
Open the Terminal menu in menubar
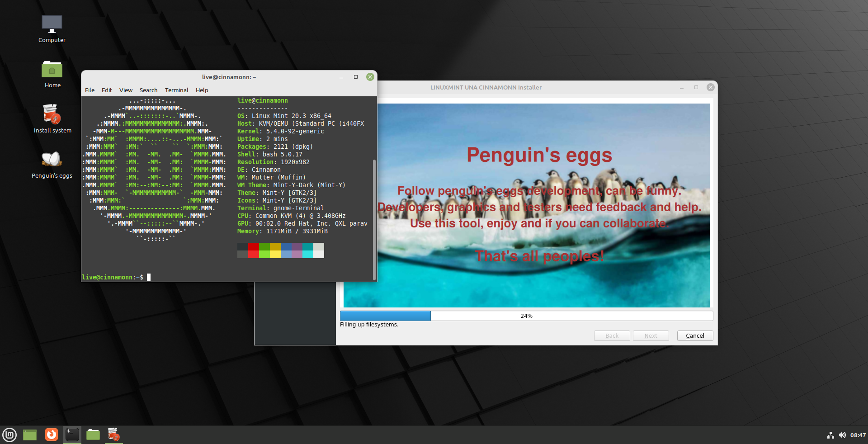[176, 90]
